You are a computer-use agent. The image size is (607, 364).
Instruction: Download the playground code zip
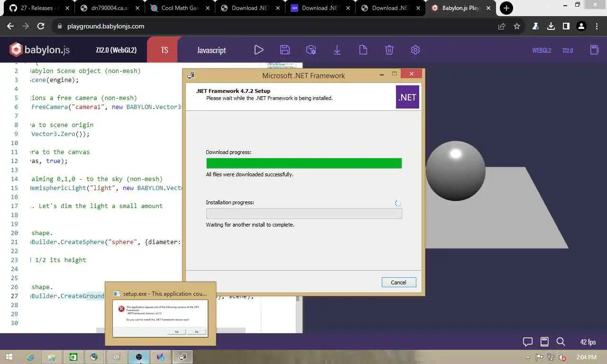pyautogui.click(x=337, y=50)
